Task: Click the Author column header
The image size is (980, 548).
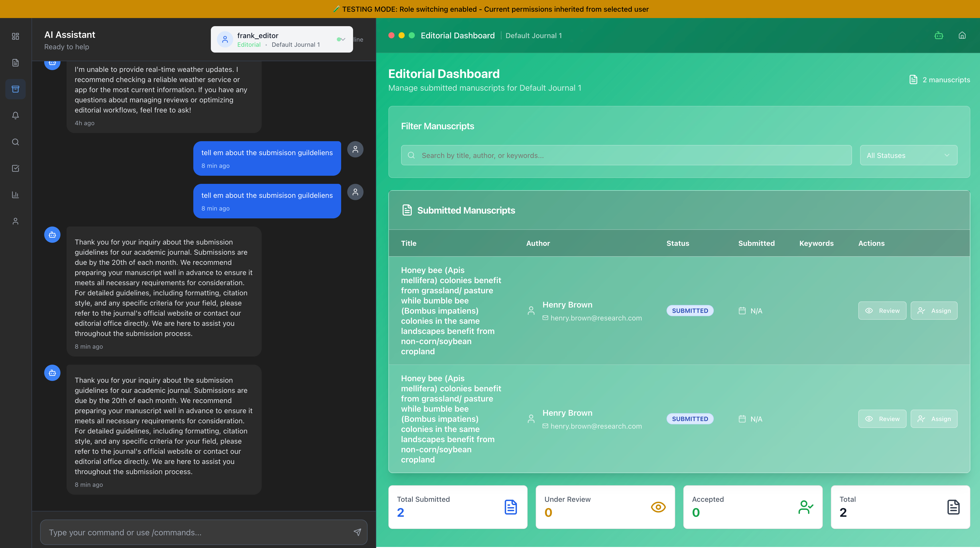Action: [538, 243]
